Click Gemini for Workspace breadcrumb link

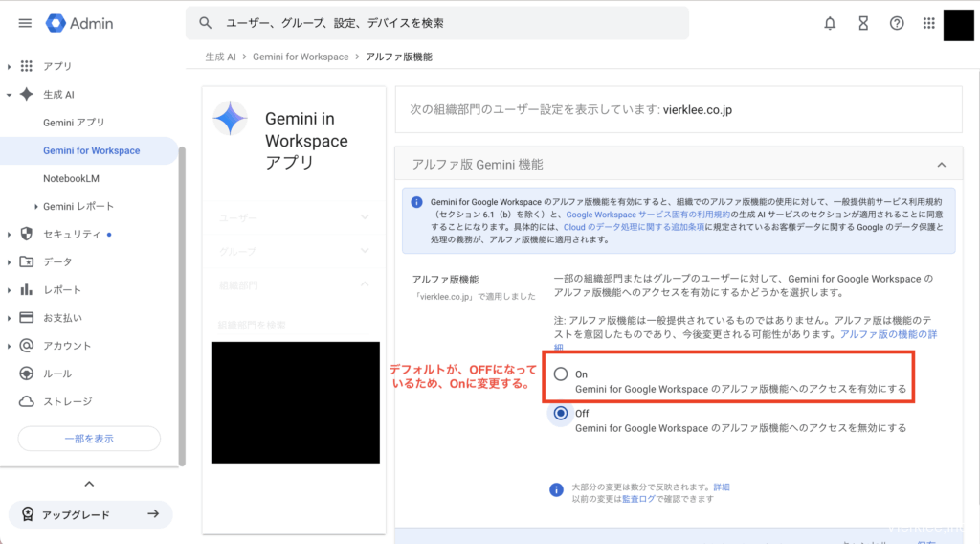301,57
